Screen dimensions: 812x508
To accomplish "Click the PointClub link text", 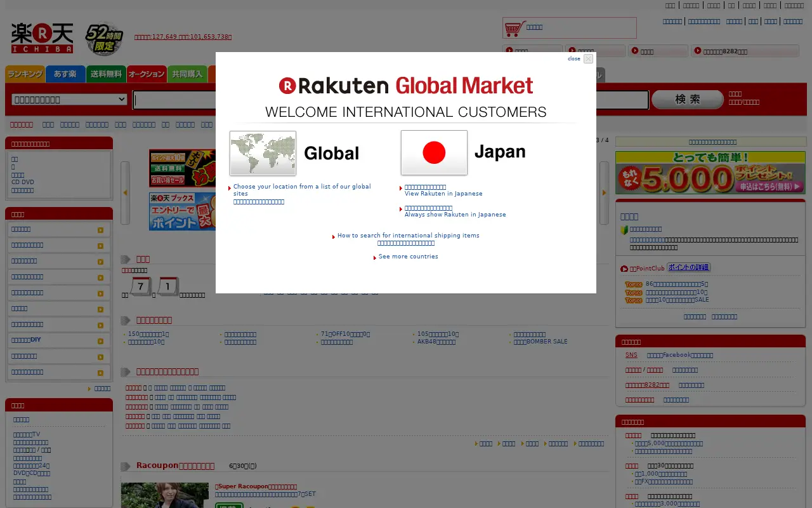I will click(x=647, y=269).
